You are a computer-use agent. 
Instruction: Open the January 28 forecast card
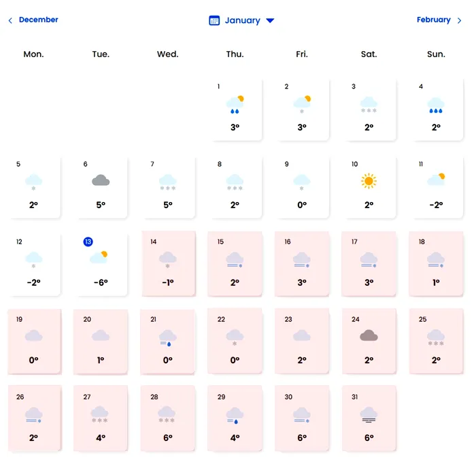[167, 418]
